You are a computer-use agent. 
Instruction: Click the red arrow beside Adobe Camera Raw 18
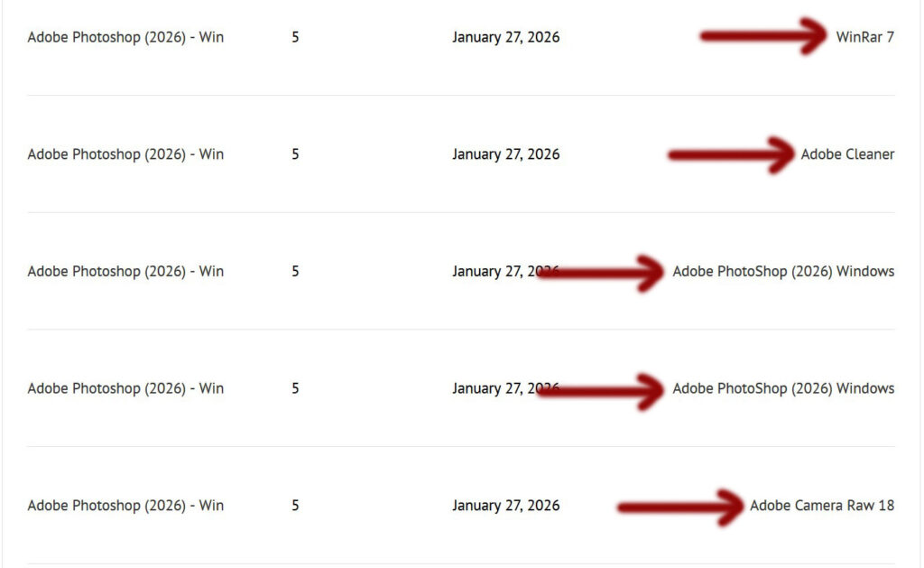(680, 507)
